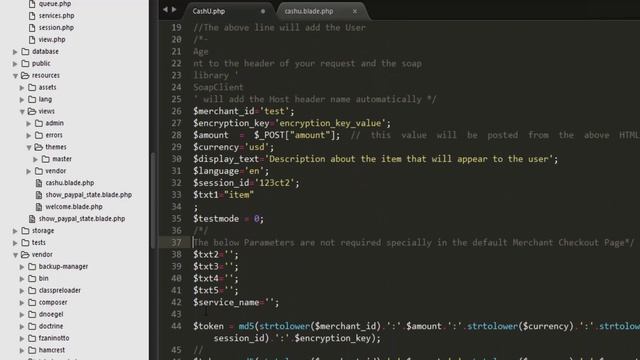Click line number 37 in gutter
640x360 pixels.
176,242
